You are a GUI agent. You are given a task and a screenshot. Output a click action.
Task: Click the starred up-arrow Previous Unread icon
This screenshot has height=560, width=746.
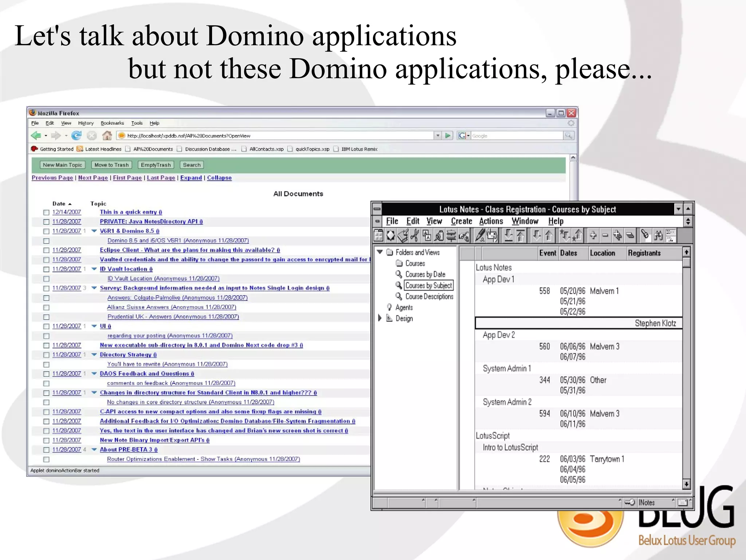[x=577, y=236]
